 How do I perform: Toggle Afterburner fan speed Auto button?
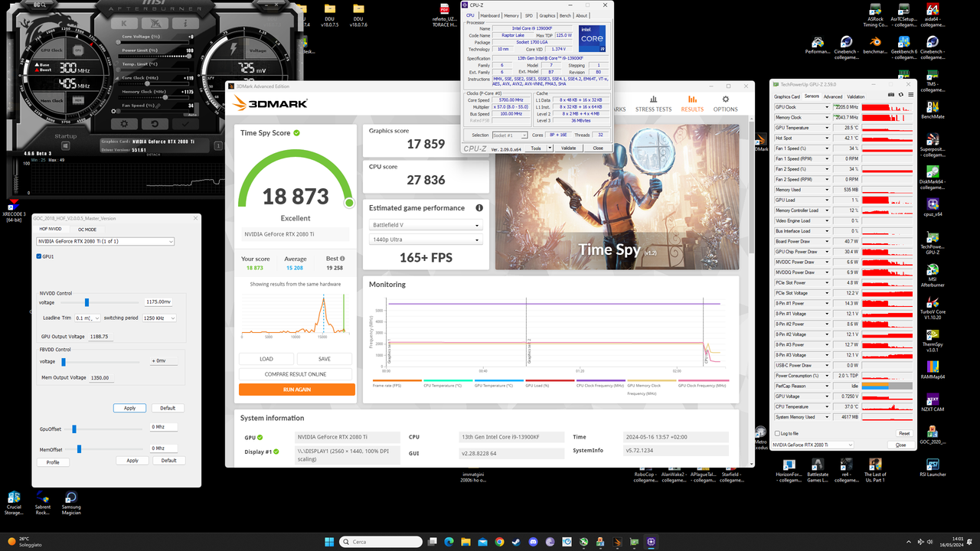coord(191,114)
